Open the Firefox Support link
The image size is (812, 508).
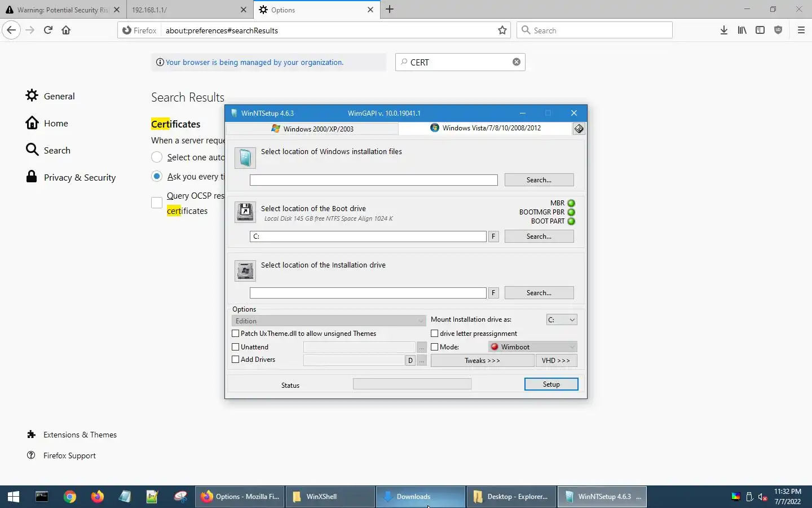61,456
